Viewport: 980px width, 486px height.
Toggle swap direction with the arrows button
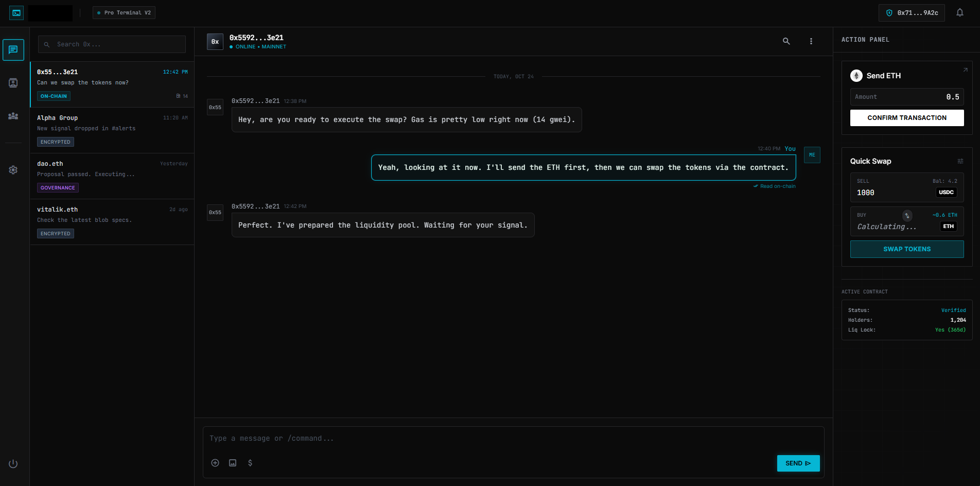[x=907, y=216]
